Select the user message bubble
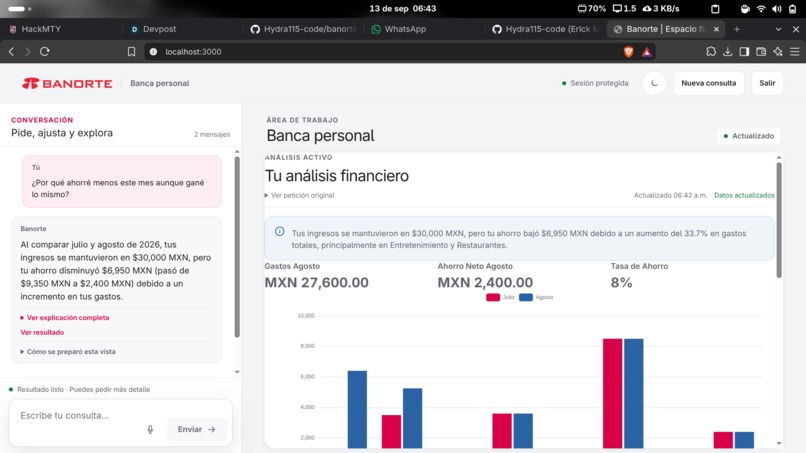 122,182
